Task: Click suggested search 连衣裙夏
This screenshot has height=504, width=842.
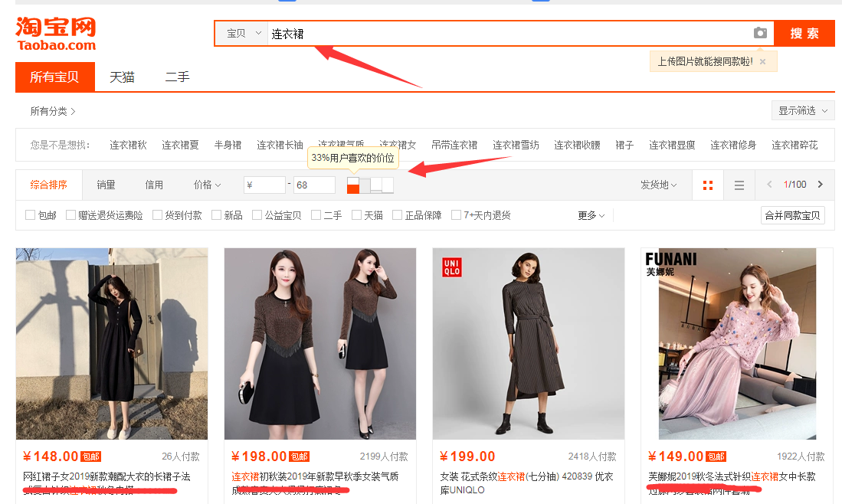Action: tap(181, 145)
